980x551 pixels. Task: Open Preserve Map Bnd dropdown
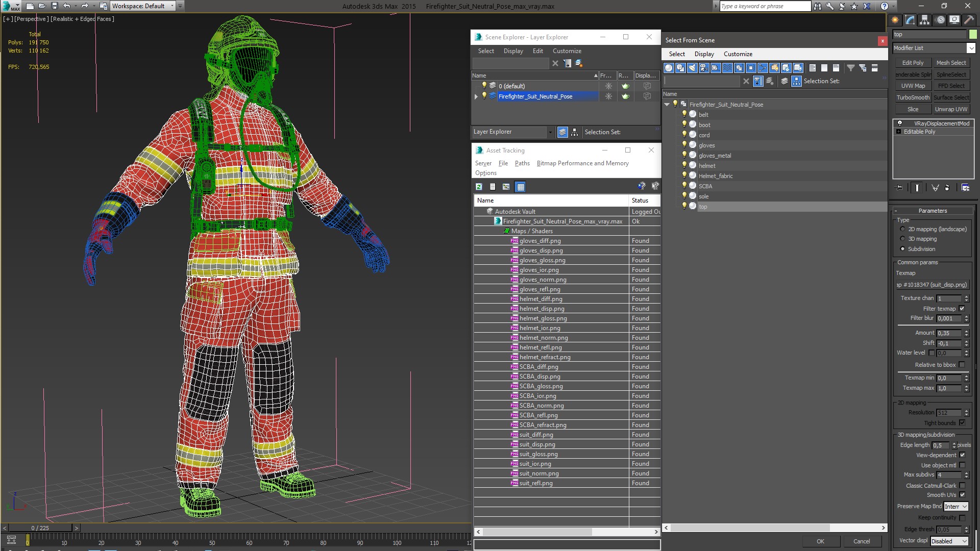point(956,507)
